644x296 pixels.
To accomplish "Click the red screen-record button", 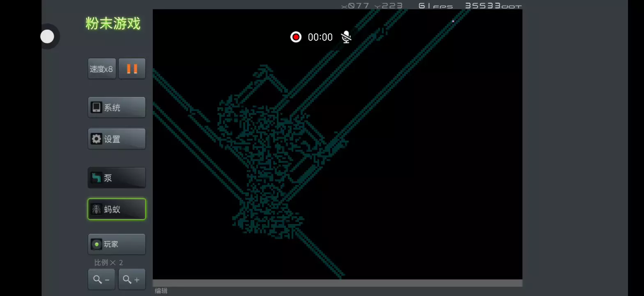I will pyautogui.click(x=296, y=37).
